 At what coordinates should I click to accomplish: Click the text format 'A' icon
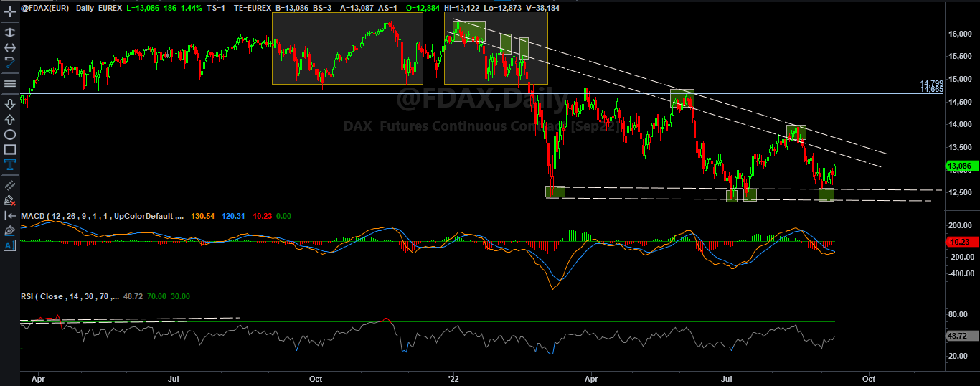pos(10,245)
